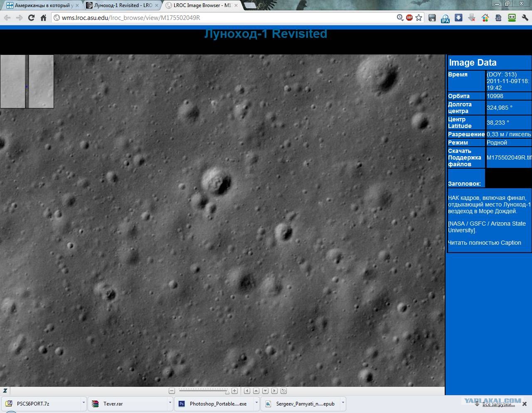Click the 'Время' row label
The image size is (532, 413).
[458, 74]
